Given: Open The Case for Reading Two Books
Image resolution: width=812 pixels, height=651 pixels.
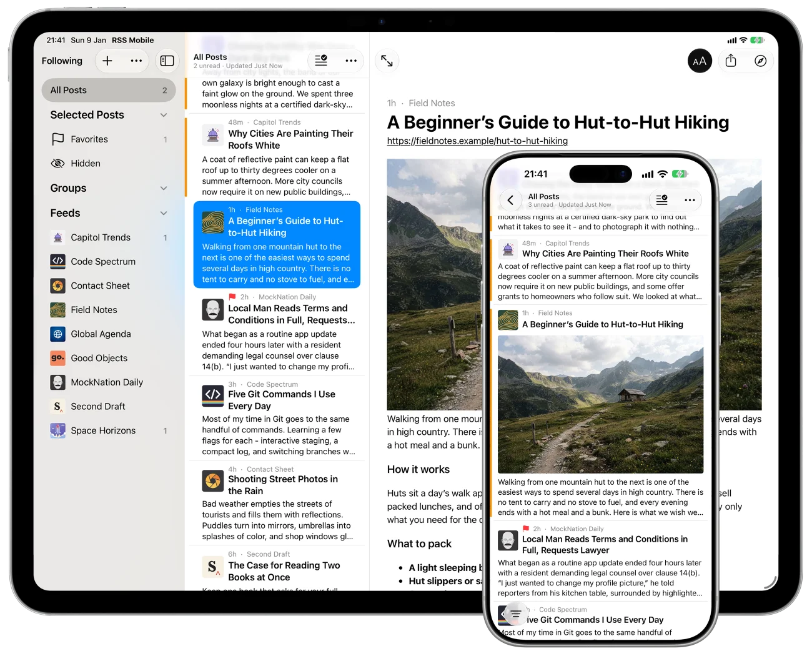Looking at the screenshot, I should pyautogui.click(x=277, y=570).
